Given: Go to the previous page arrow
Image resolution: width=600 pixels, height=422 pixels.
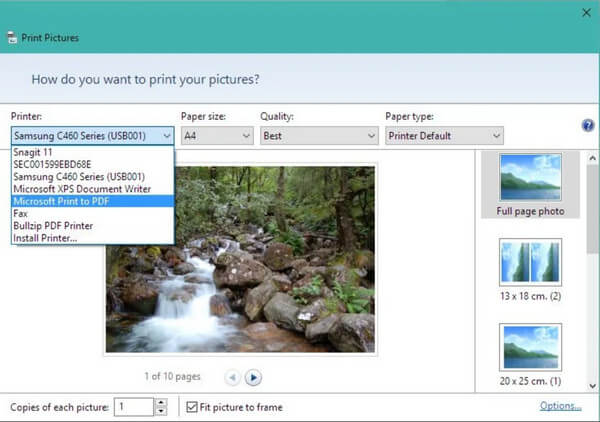Looking at the screenshot, I should tap(232, 377).
